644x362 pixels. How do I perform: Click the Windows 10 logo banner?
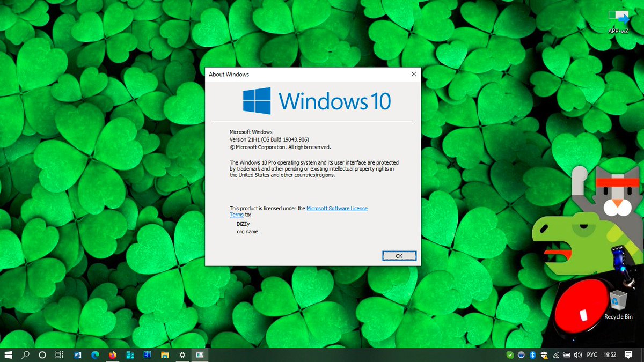point(317,101)
